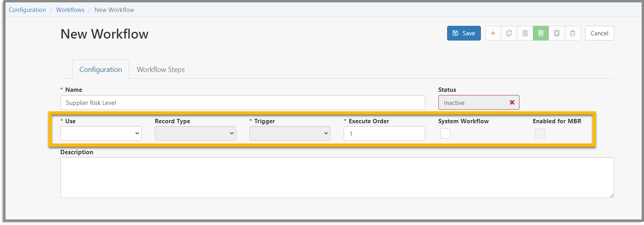
Task: Open the Trigger dropdown
Action: 290,134
